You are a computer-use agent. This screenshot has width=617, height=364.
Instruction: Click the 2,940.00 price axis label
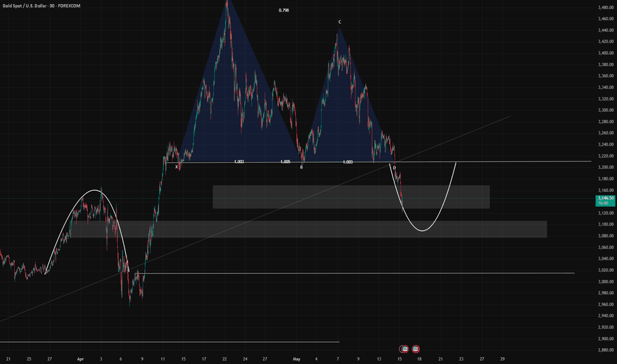tap(606, 316)
